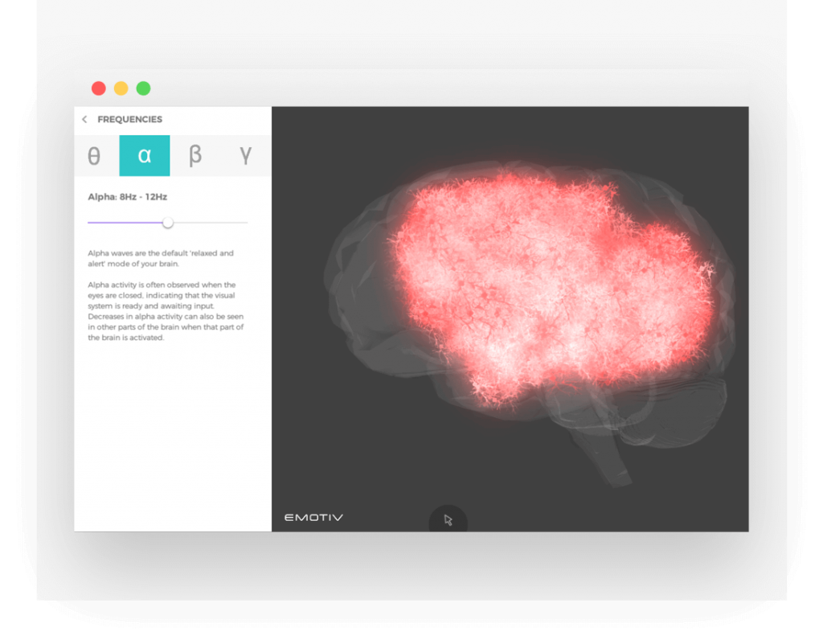Viewport: 823px width, 644px height.
Task: Minimize the window with yellow button
Action: (121, 88)
